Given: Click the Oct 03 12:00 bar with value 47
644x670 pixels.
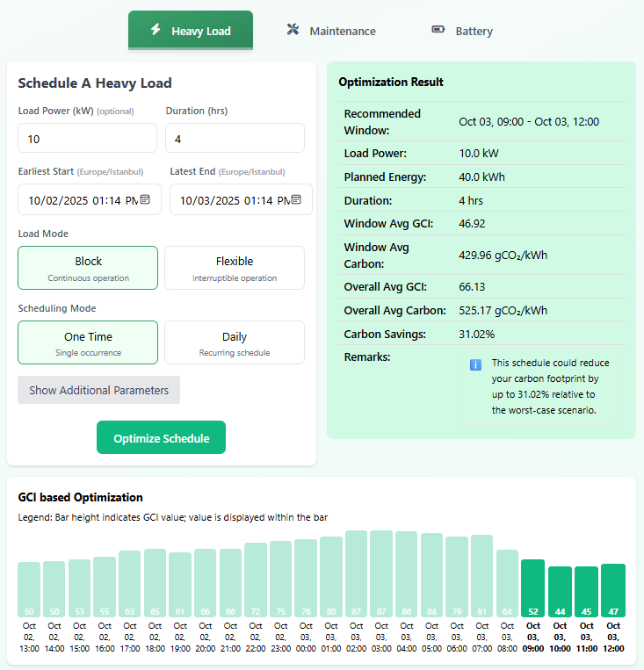Looking at the screenshot, I should [x=613, y=590].
